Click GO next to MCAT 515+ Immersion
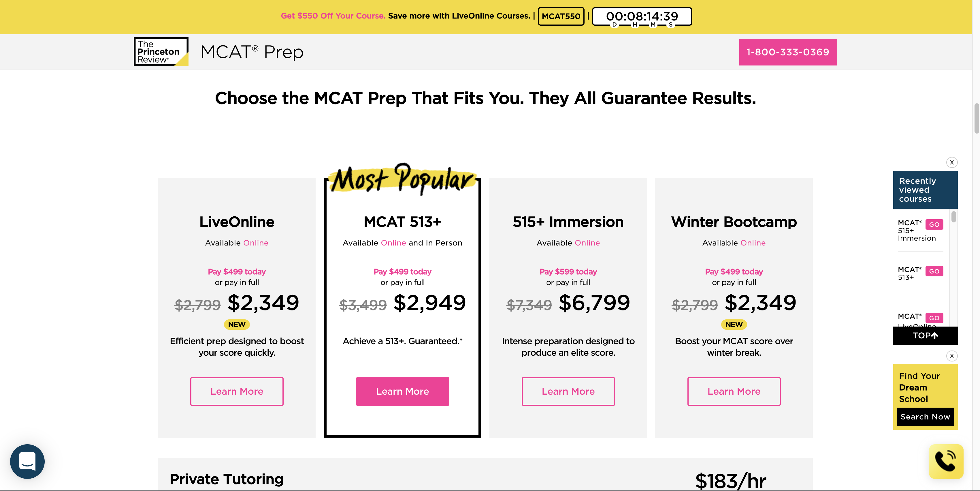This screenshot has height=491, width=980. (934, 224)
